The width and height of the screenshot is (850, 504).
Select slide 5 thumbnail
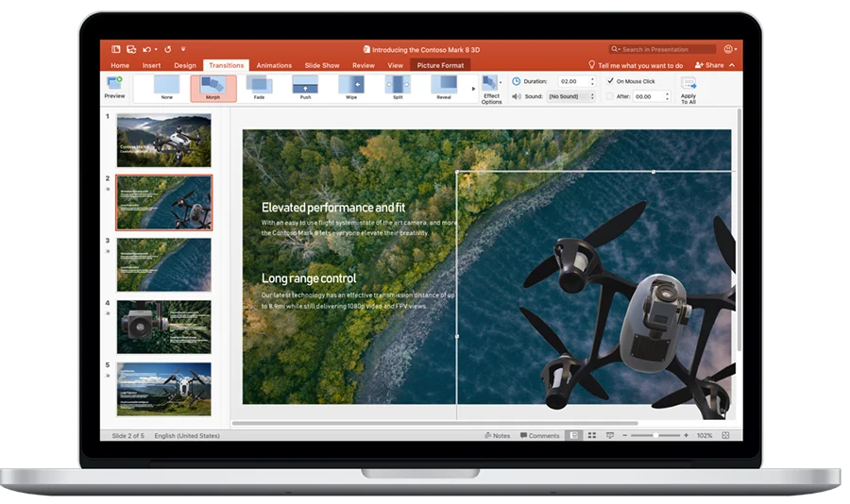point(163,389)
